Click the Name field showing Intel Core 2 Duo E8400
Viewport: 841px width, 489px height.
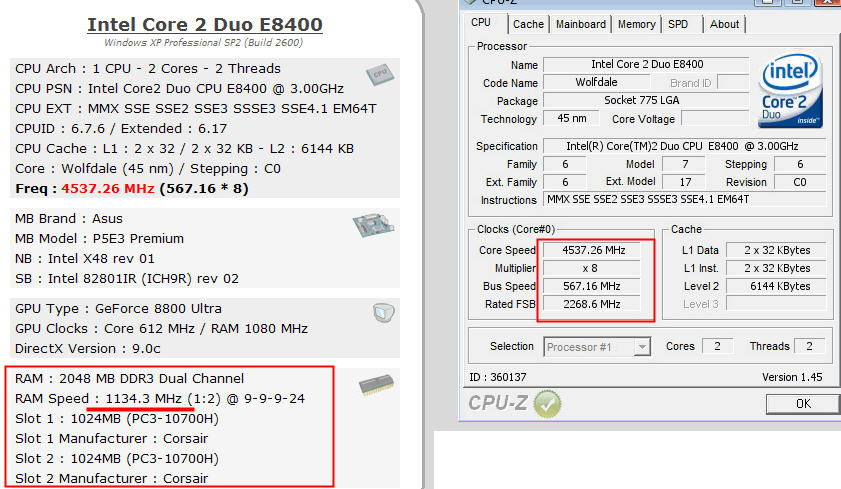point(646,64)
